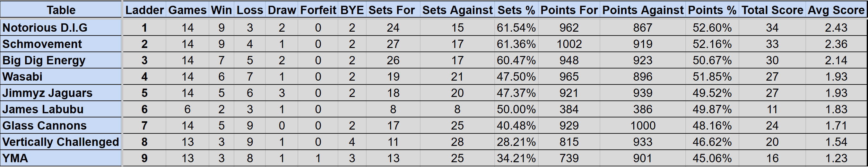The image size is (868, 167).
Task: Click YMA's Forfeit value cell
Action: point(318,158)
